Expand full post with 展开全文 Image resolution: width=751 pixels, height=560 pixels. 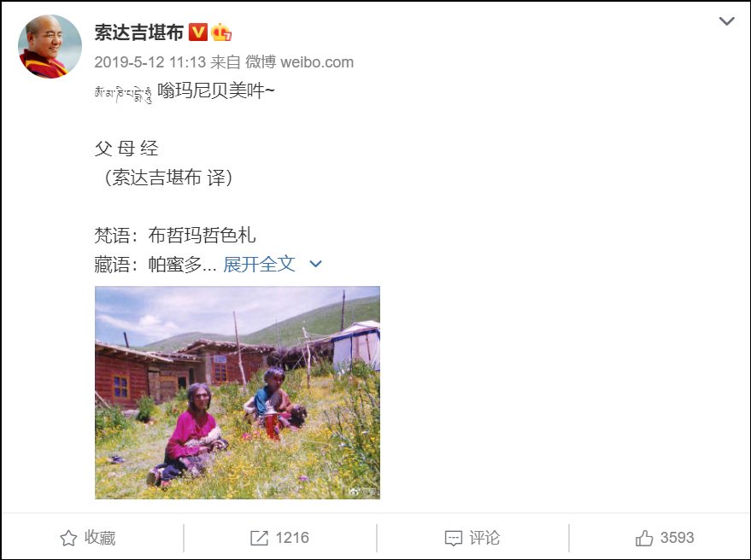coord(259,264)
